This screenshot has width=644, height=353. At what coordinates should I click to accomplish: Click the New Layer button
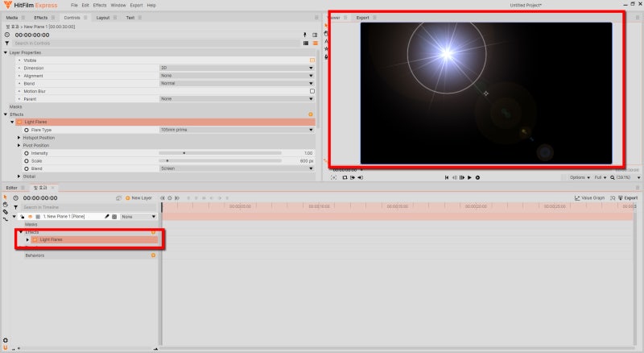point(138,198)
